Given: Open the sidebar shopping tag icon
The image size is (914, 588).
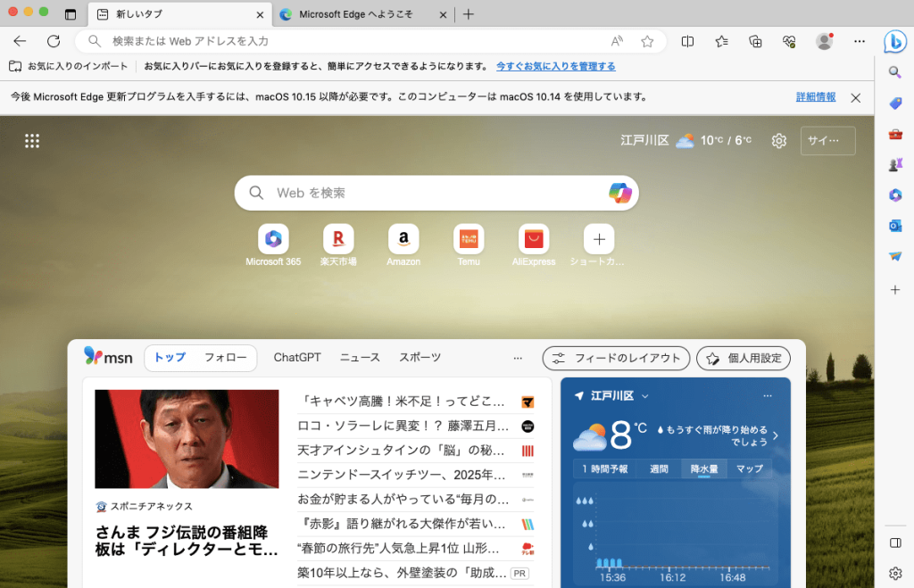Looking at the screenshot, I should pyautogui.click(x=895, y=104).
